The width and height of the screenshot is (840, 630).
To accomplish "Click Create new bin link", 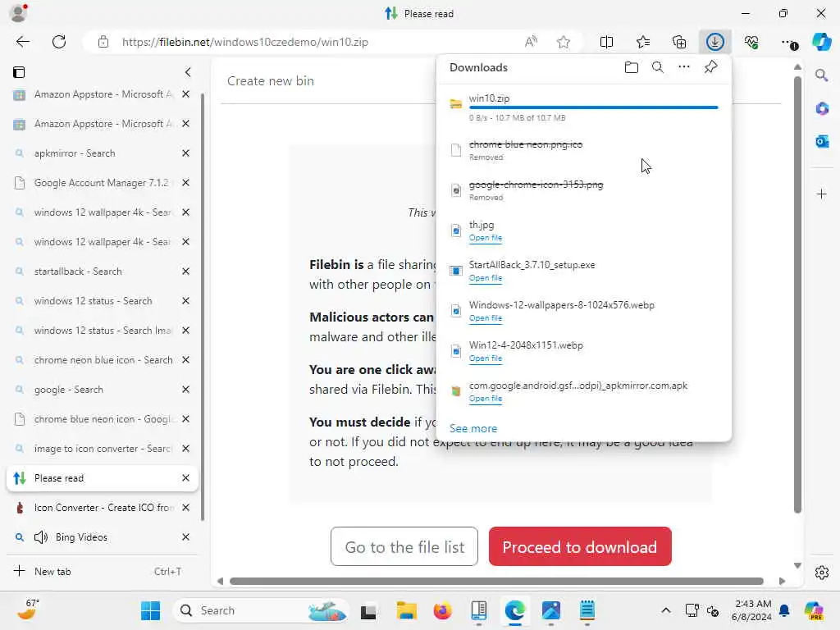I will point(271,81).
